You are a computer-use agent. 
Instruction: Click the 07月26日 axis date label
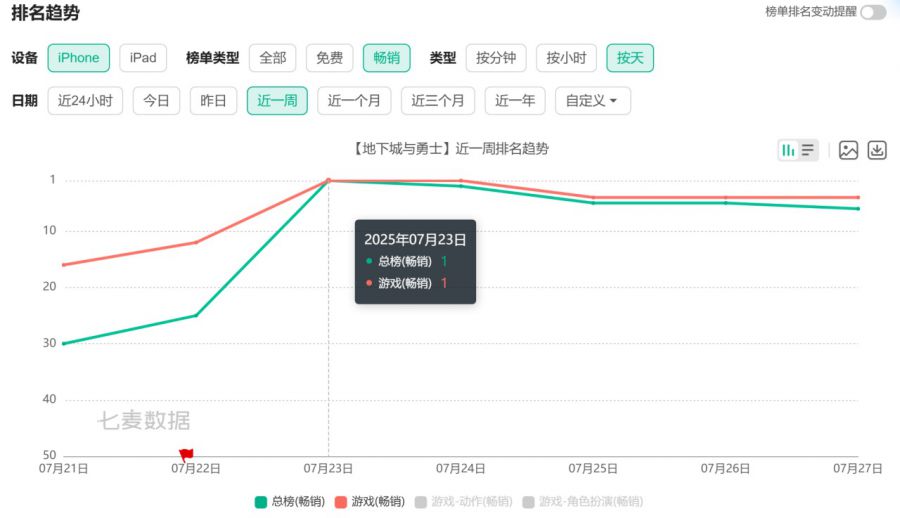pyautogui.click(x=725, y=469)
